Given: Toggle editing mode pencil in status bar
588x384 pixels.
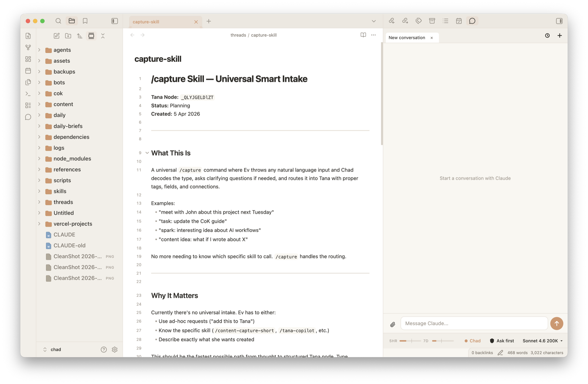Looking at the screenshot, I should (x=500, y=352).
